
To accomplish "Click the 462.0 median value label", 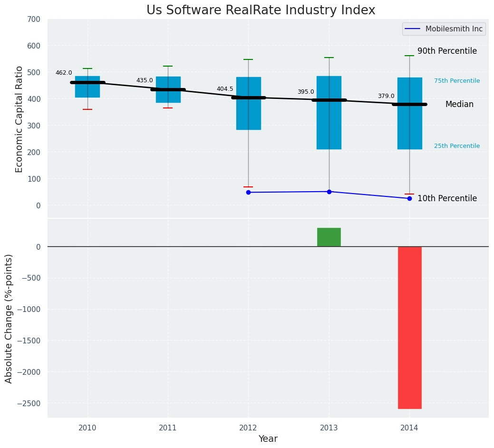I will coord(64,73).
